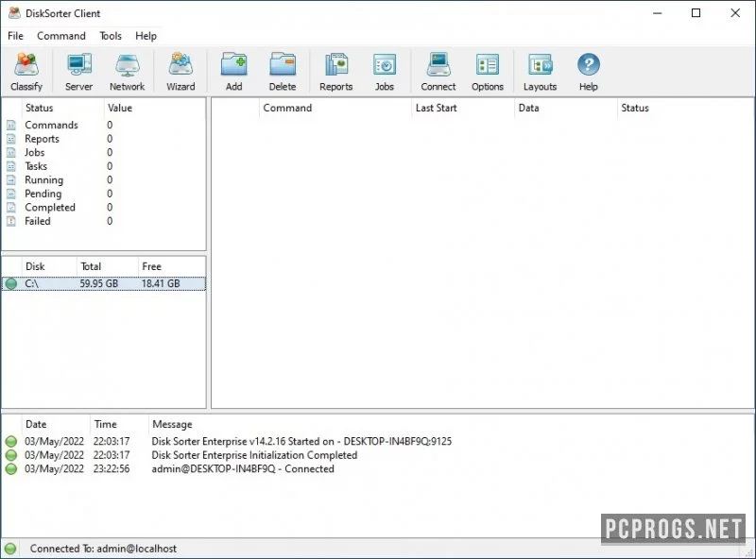The image size is (756, 559).
Task: Click green icon of 'admin@DESKTOP-IN4BF9Q - Connected' log entry
Action: click(x=10, y=469)
